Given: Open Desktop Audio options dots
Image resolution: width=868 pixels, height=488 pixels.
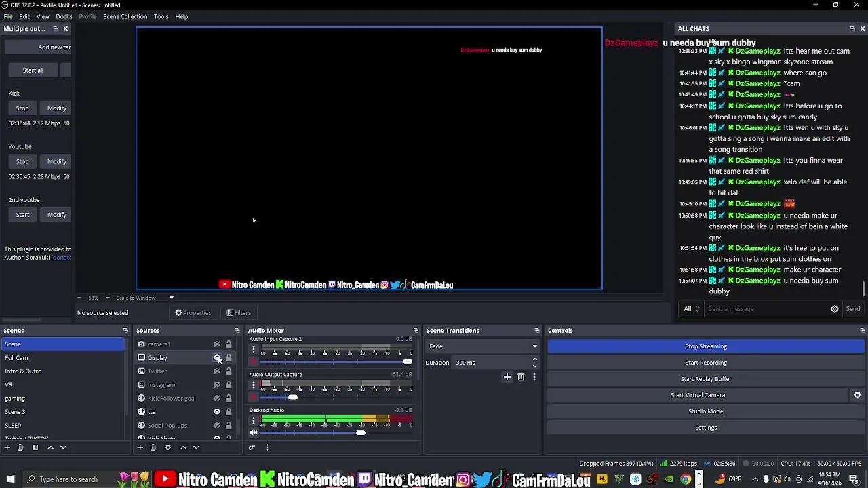Looking at the screenshot, I should tap(254, 421).
